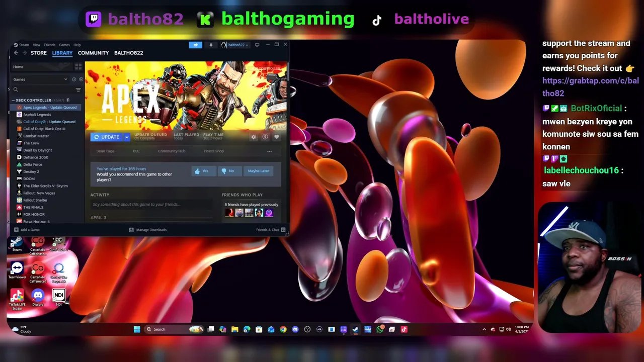Viewport: 644px width, 362px height.
Task: Collapse the XBOX CONTROLLER collection
Action: 14,100
